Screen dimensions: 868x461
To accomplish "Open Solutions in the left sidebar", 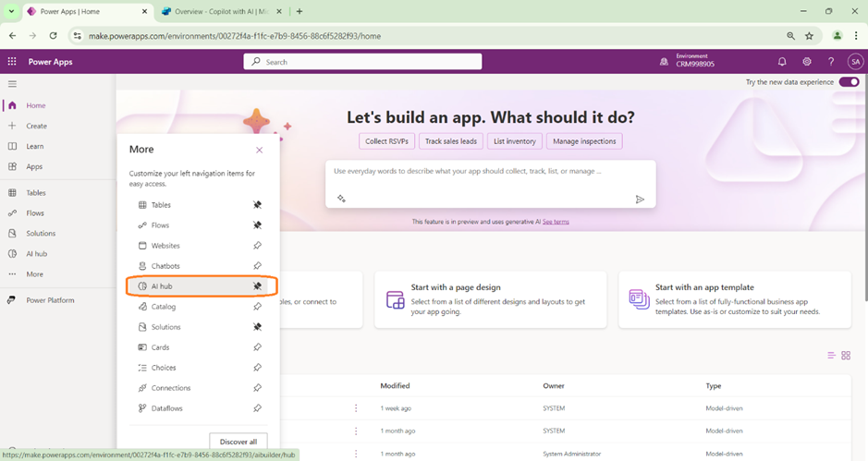I will [x=41, y=234].
